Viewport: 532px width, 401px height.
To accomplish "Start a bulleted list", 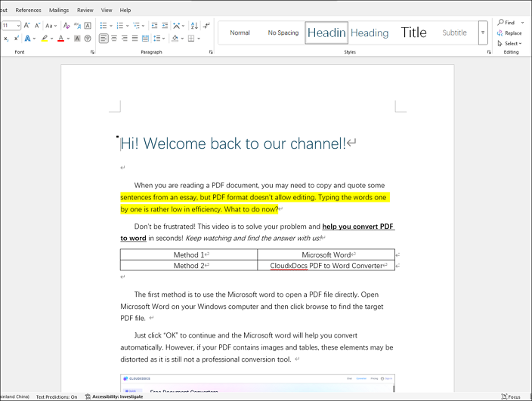I will tap(104, 26).
